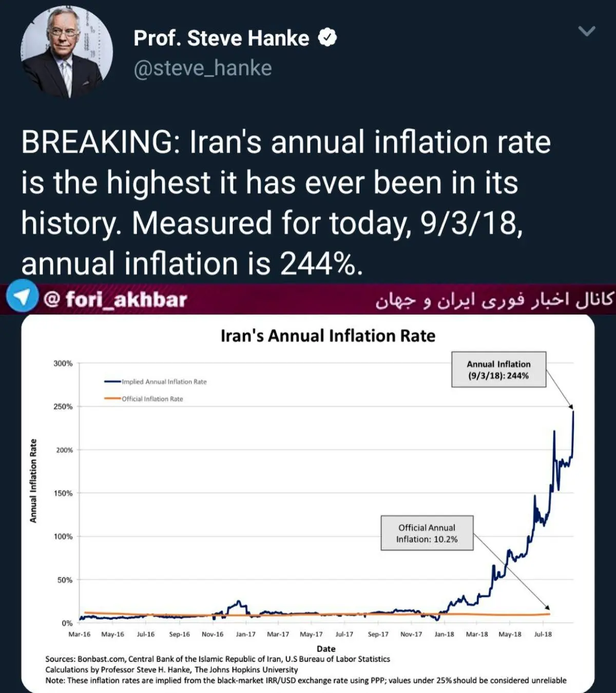The width and height of the screenshot is (616, 693).
Task: Click the chart title Iran's Annual Inflation Rate
Action: (x=328, y=336)
